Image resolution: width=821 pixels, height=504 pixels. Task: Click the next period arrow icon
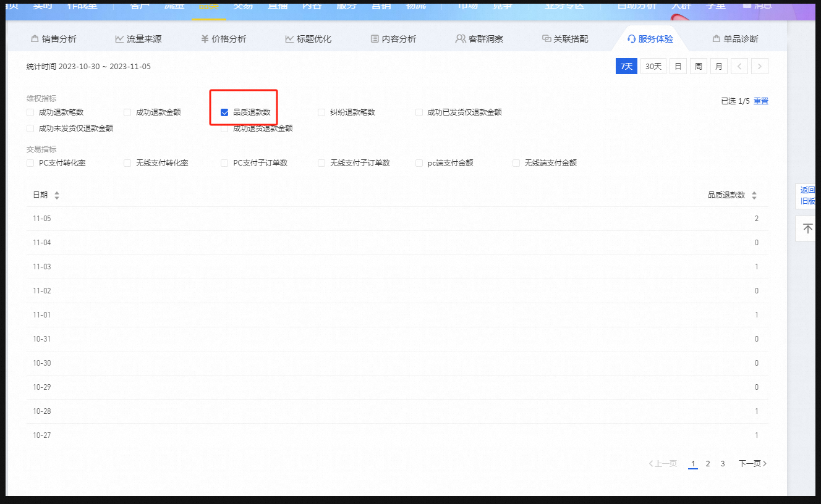(760, 66)
